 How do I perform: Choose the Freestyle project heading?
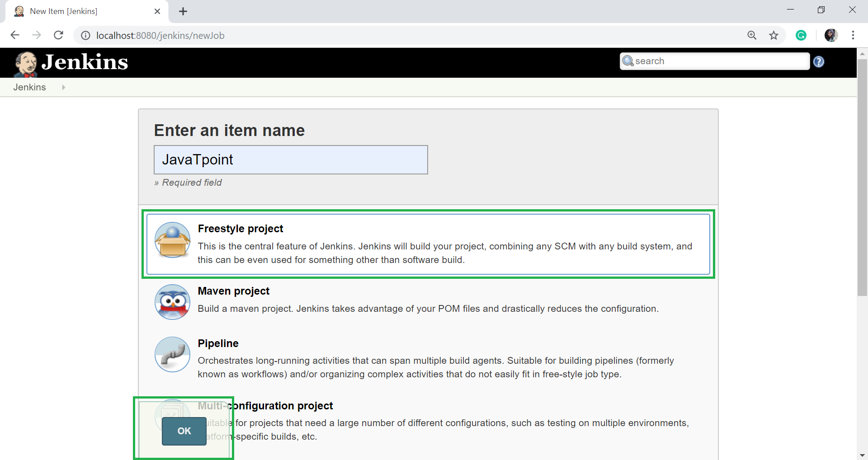pos(241,229)
